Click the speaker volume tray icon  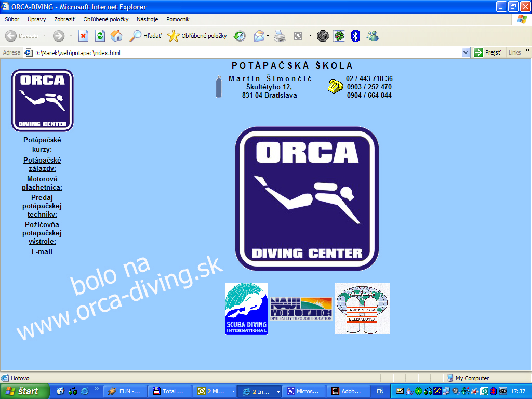[x=456, y=391]
